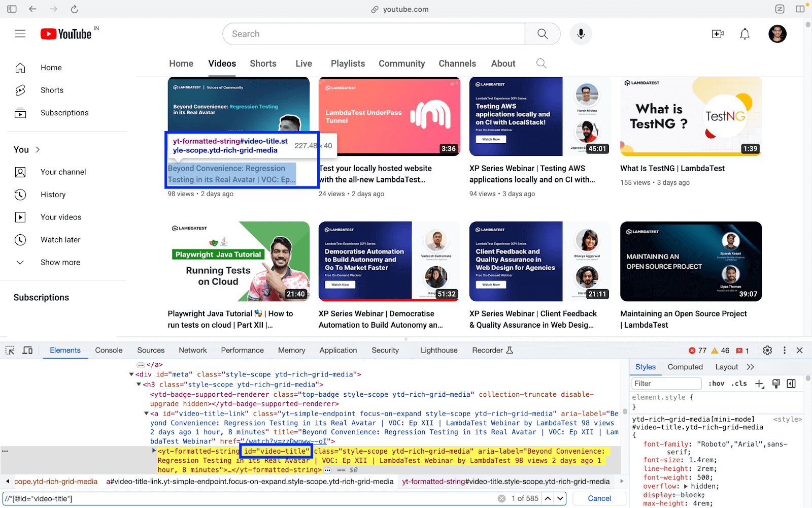Add new style rule plus icon

point(759,384)
